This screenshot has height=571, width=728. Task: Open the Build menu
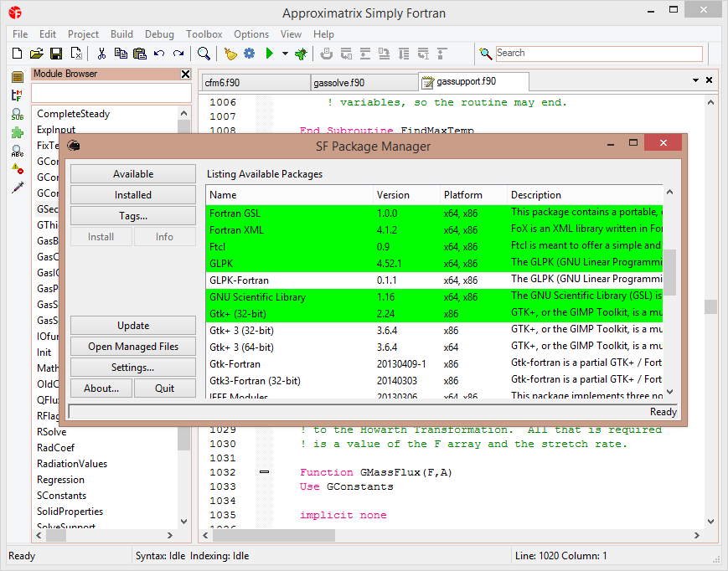click(x=121, y=34)
